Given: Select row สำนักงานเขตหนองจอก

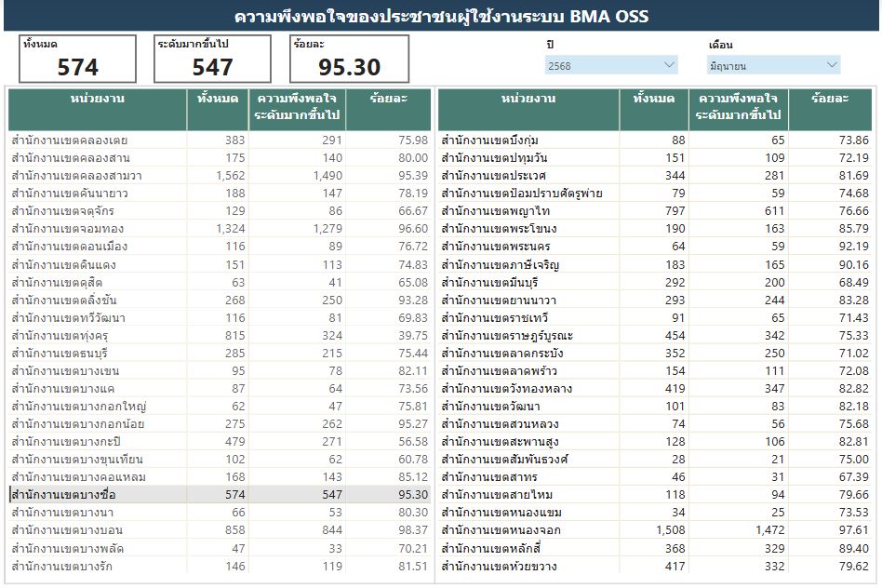Looking at the screenshot, I should (x=655, y=530).
